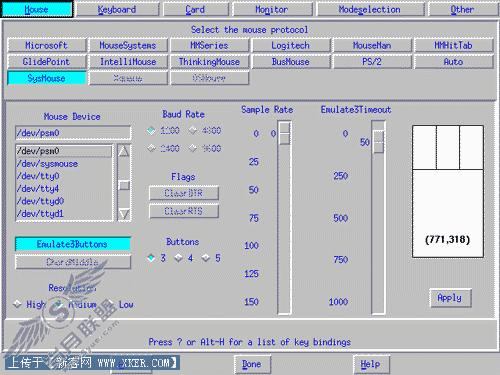Image resolution: width=500 pixels, height=375 pixels.
Task: Open the Monitor tab
Action: (272, 9)
